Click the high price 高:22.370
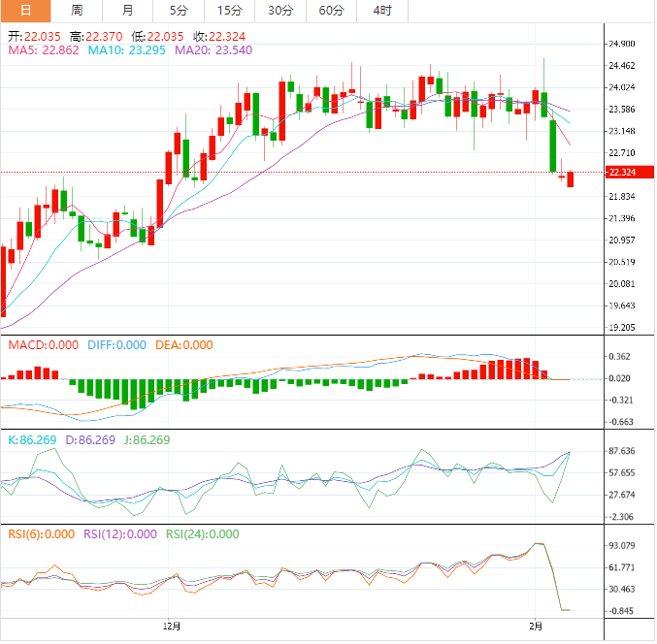This screenshot has height=644, width=657. pyautogui.click(x=96, y=37)
